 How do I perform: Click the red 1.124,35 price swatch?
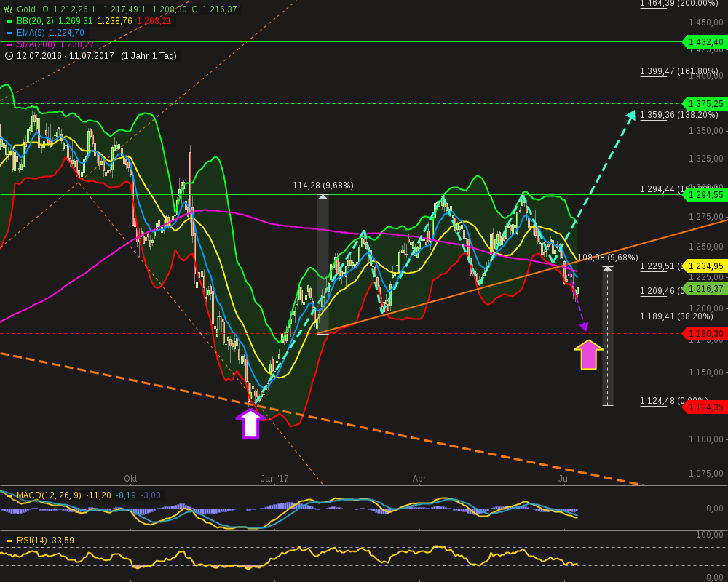click(703, 407)
